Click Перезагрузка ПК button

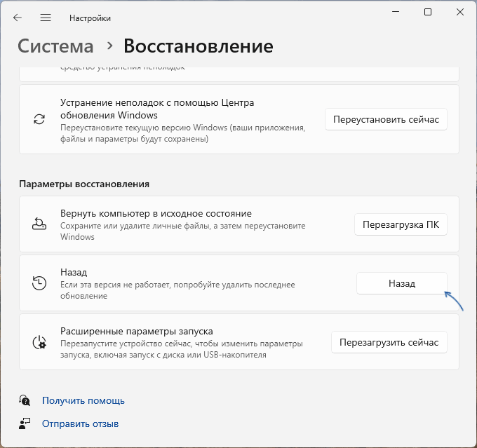(401, 224)
